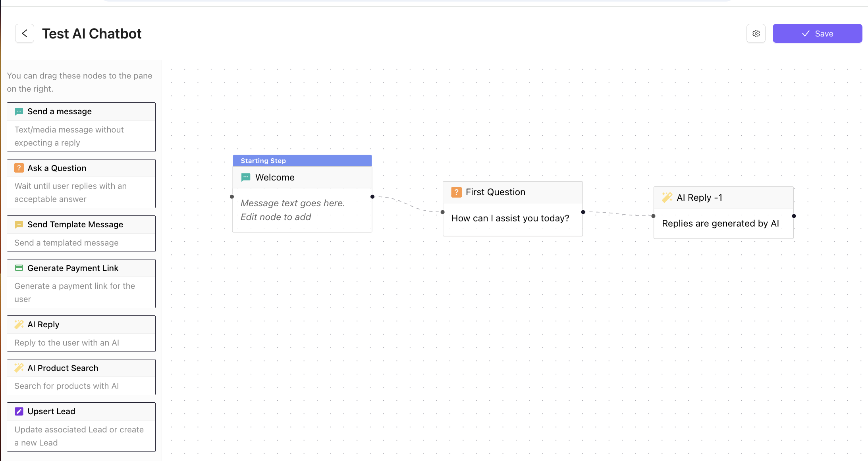Click the Starting Step header label
The width and height of the screenshot is (868, 461).
pos(263,161)
